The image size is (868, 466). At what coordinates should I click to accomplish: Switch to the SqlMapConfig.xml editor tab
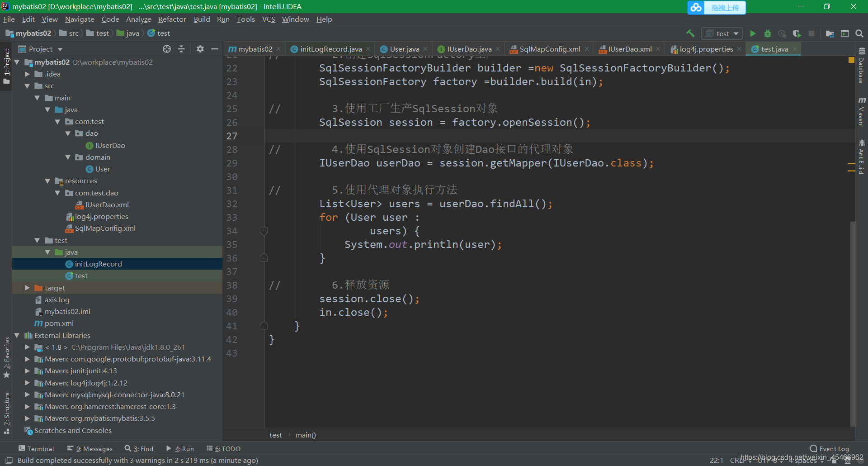(x=550, y=49)
